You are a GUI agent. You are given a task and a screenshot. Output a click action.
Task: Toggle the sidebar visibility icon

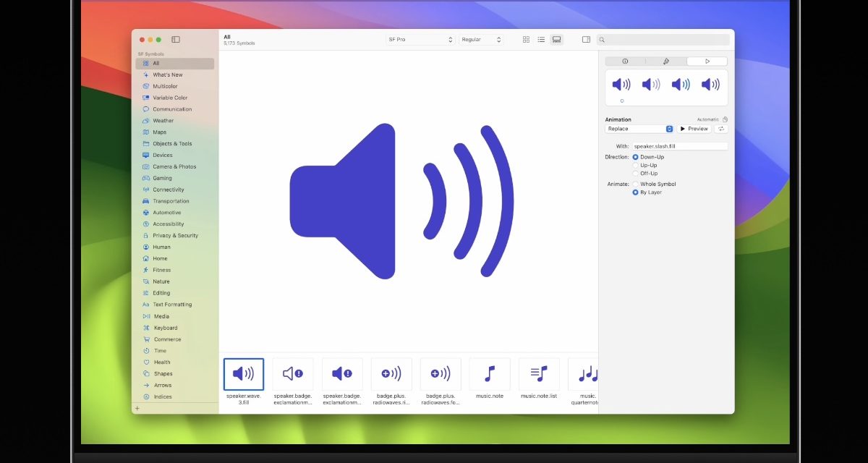coord(175,40)
